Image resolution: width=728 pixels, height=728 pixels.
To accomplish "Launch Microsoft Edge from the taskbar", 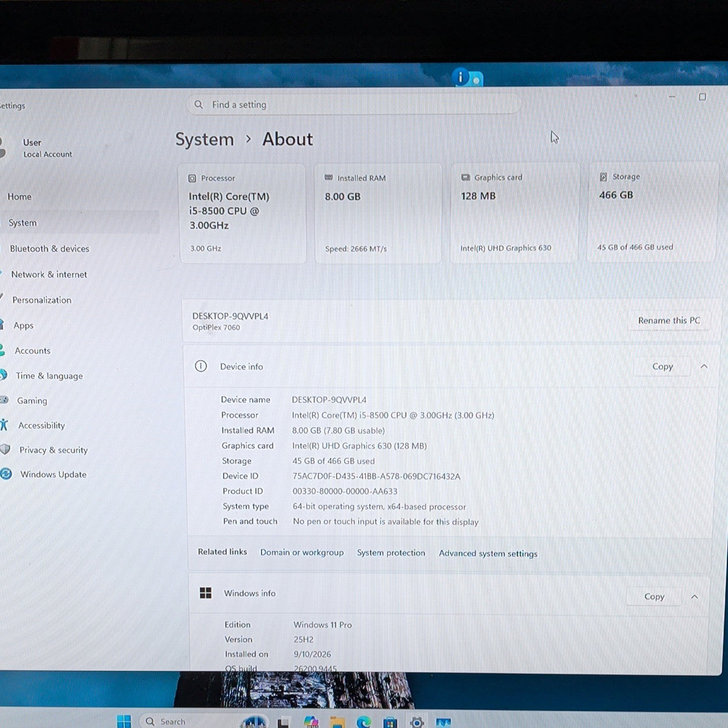I will click(364, 722).
